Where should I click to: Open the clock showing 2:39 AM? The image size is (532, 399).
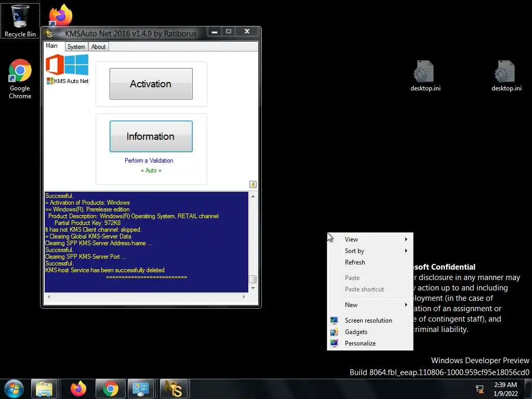[x=506, y=389]
